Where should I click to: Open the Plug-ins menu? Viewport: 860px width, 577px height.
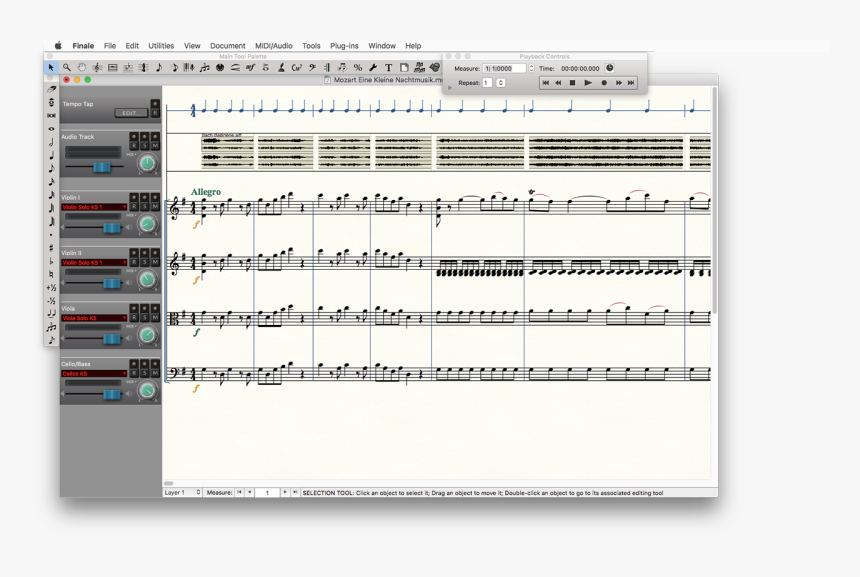pos(343,45)
